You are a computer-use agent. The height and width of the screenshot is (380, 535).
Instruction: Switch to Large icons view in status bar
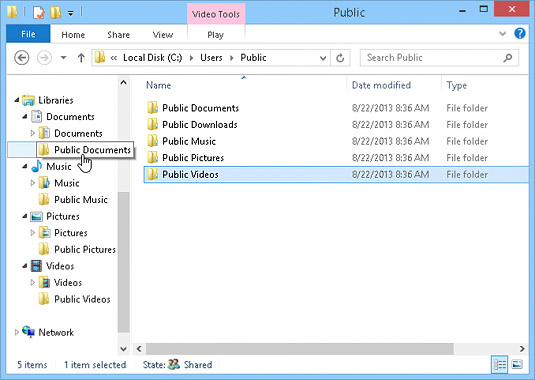[517, 365]
